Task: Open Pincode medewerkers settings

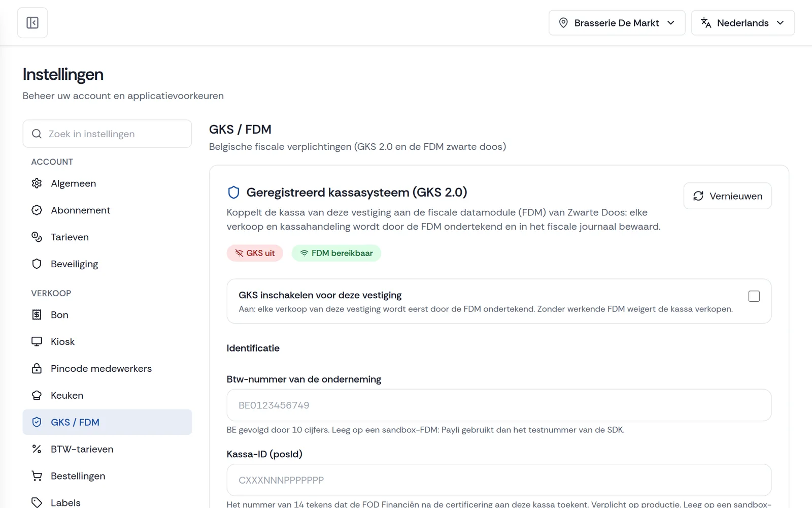Action: point(107,369)
